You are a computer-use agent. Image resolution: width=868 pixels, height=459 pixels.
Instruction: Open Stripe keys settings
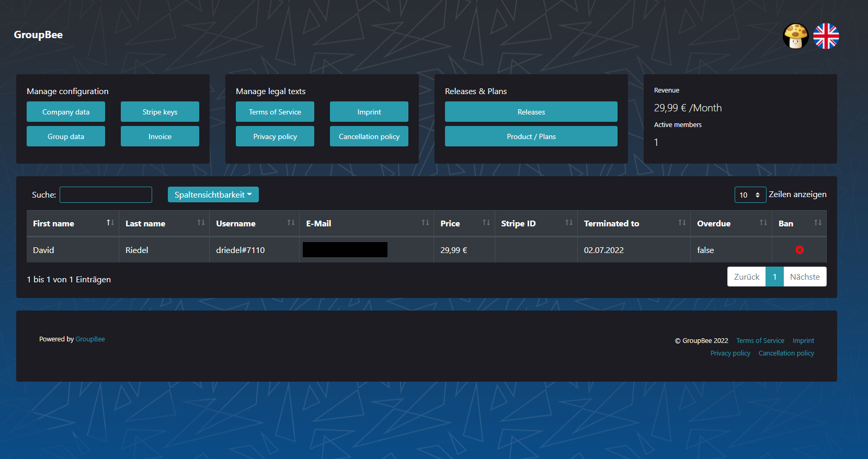pos(160,112)
